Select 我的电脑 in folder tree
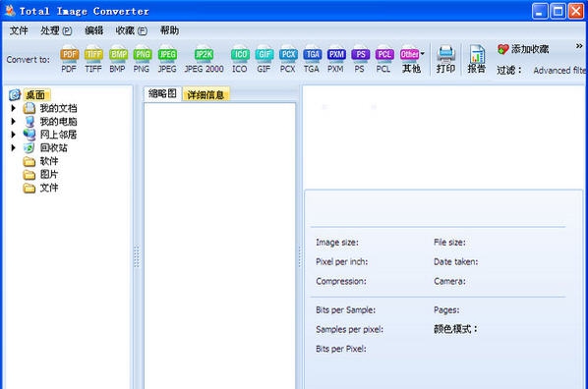This screenshot has width=588, height=389. [58, 122]
